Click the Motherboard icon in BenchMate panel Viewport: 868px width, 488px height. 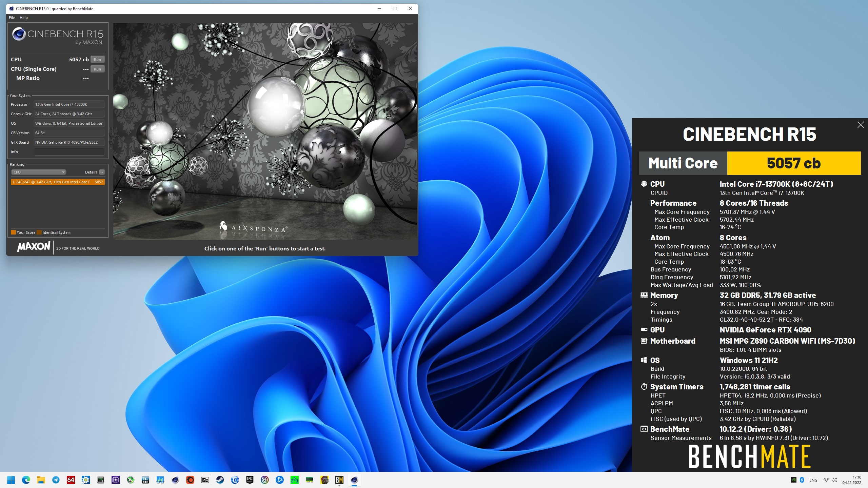pos(644,341)
